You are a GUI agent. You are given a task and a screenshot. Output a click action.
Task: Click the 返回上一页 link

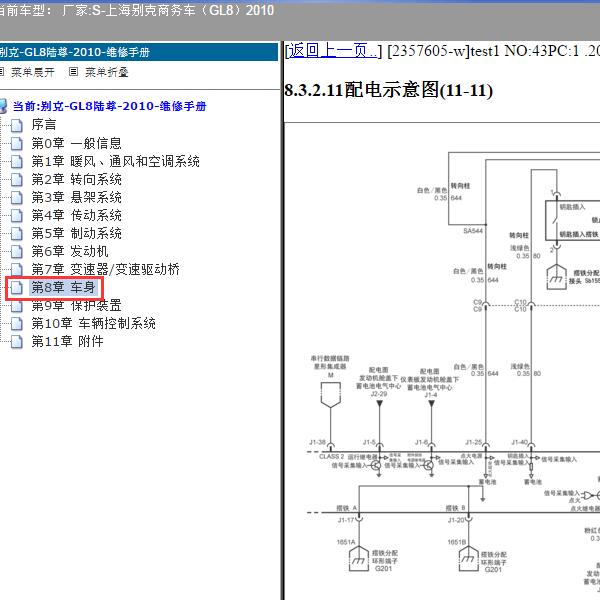click(332, 51)
